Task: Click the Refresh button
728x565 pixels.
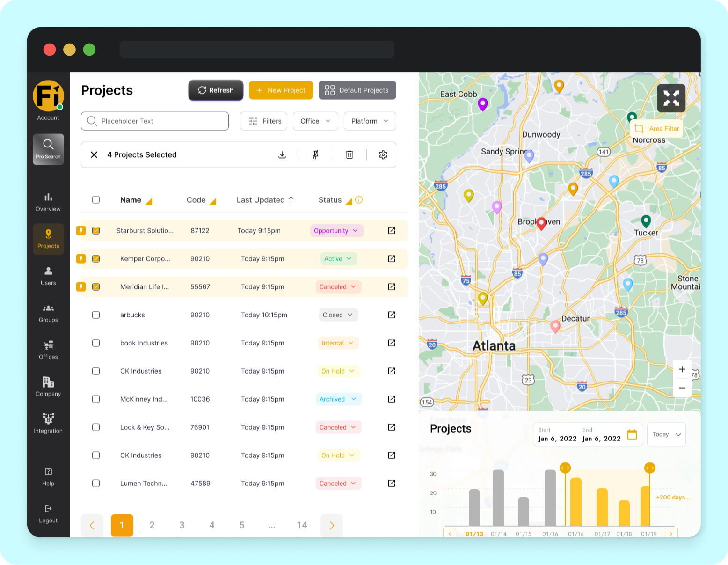Action: [216, 90]
